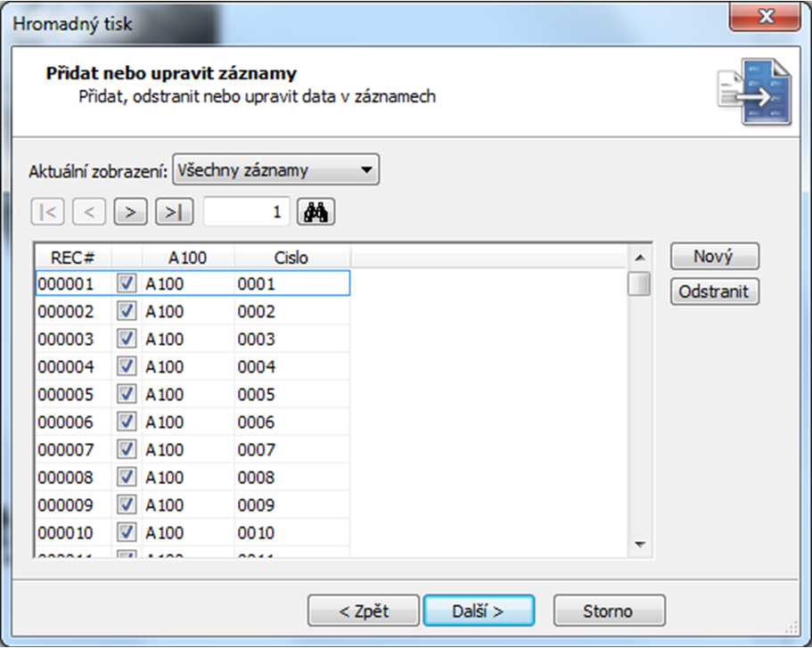Proceed with the Další > button
This screenshot has height=648, width=812.
tap(479, 611)
